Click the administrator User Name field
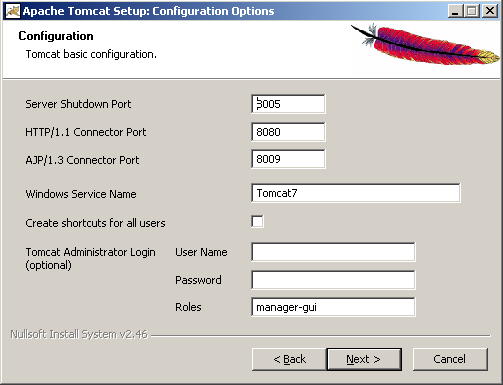503x385 pixels. 333,252
